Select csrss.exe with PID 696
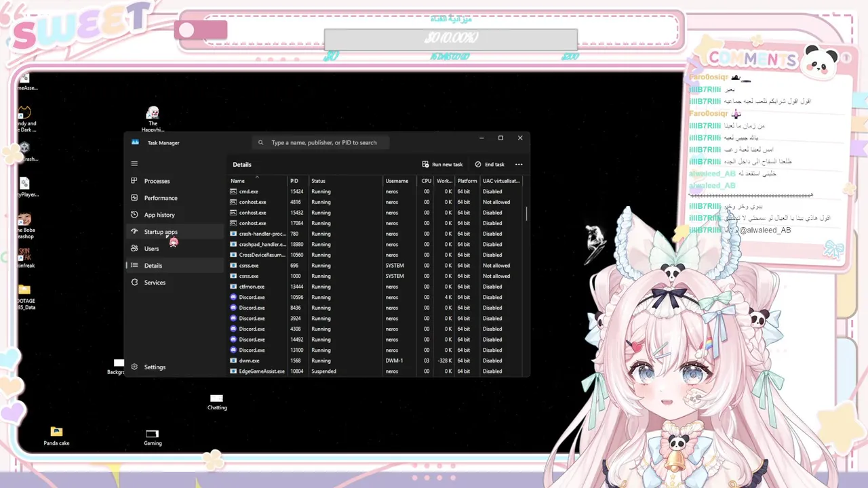This screenshot has width=868, height=488. [376, 266]
